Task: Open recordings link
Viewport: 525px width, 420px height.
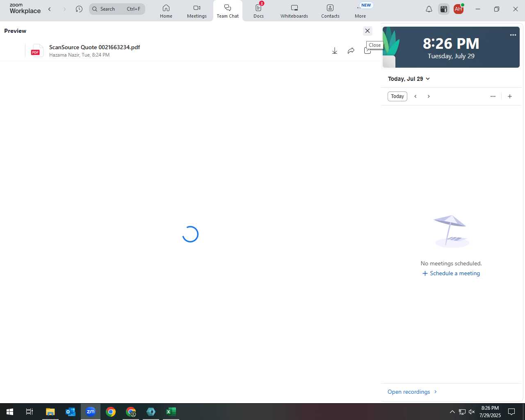Action: coord(412,392)
